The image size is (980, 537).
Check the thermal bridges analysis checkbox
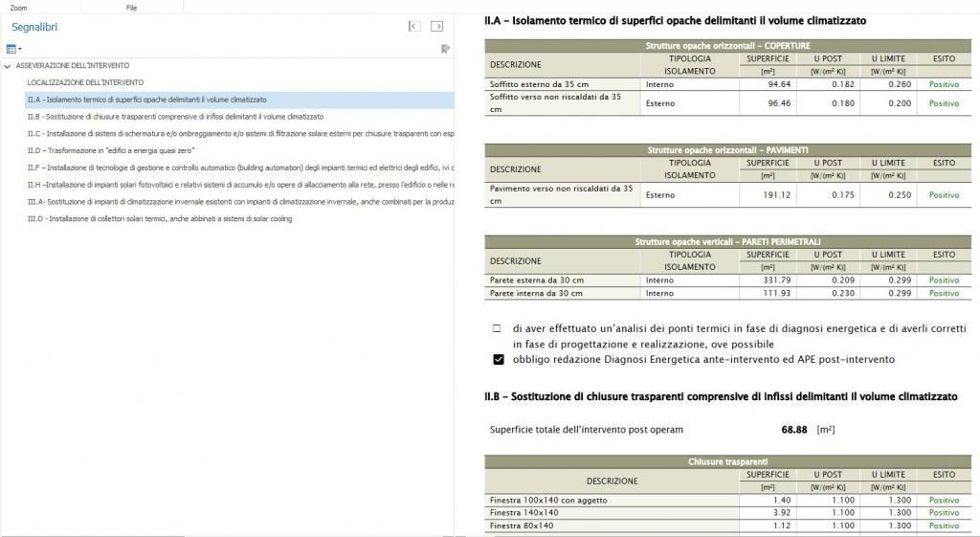tap(497, 328)
